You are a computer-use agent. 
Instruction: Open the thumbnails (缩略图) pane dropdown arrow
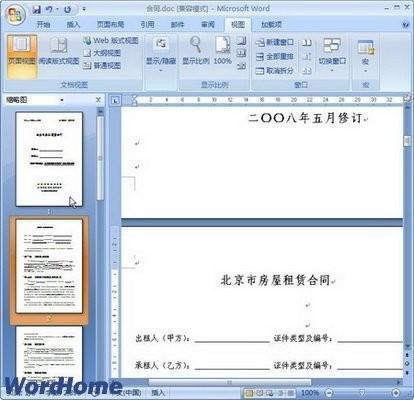coord(62,100)
